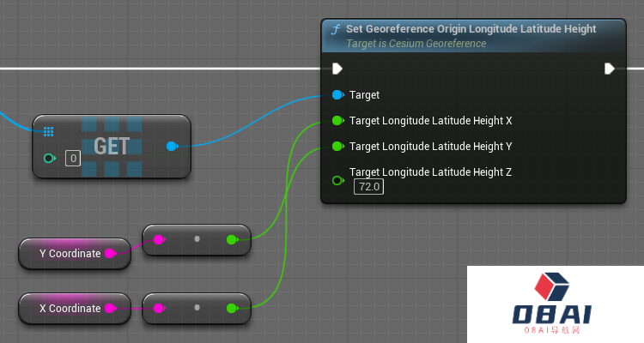The height and width of the screenshot is (343, 644).
Task: Click the function icon on Set Georeference node
Action: click(x=336, y=29)
